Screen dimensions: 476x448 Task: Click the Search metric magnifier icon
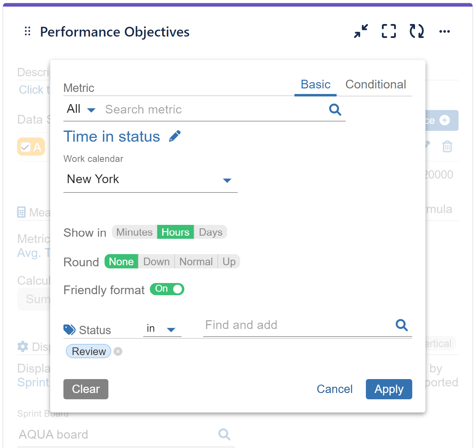tap(335, 110)
